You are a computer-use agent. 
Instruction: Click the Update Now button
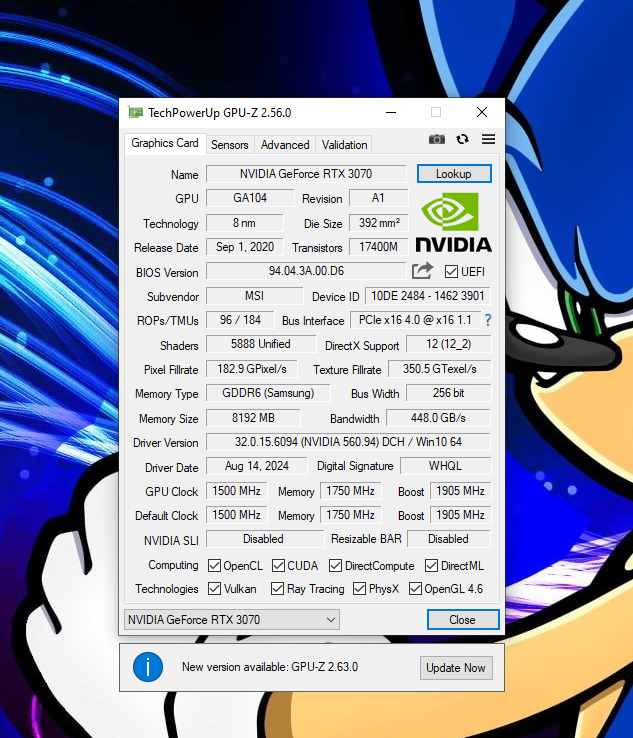(456, 668)
